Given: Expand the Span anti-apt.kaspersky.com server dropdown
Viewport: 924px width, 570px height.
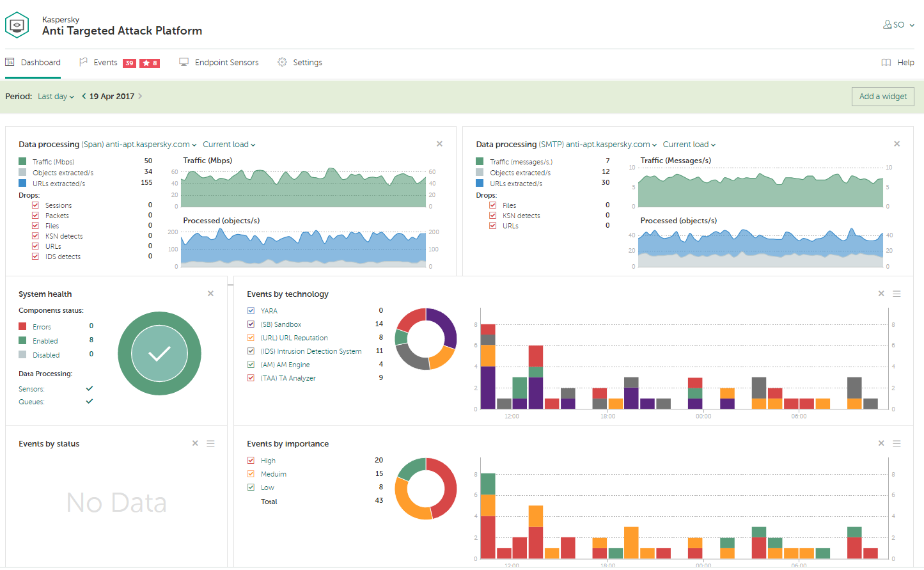Looking at the screenshot, I should [151, 145].
